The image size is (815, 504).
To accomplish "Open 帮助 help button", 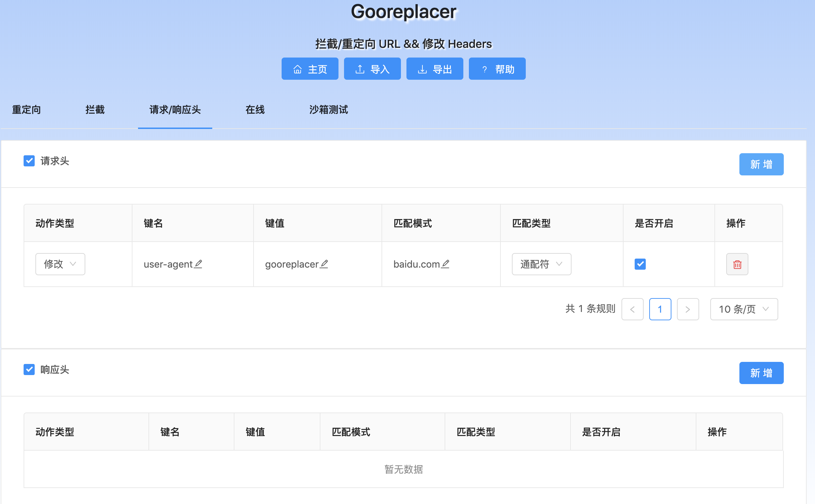I will click(x=497, y=69).
